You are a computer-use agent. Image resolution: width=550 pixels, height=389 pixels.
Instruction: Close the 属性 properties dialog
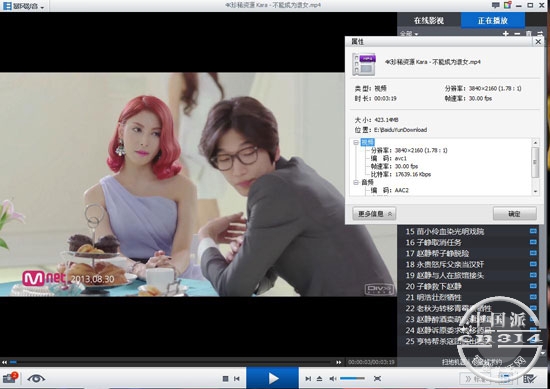pyautogui.click(x=538, y=41)
